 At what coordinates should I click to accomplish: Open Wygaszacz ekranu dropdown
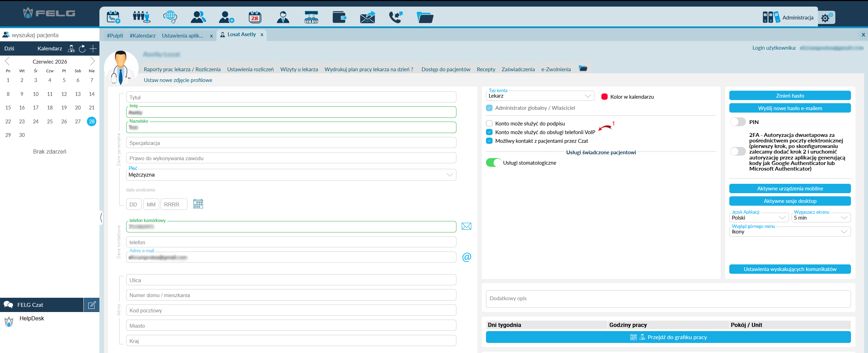(x=821, y=218)
